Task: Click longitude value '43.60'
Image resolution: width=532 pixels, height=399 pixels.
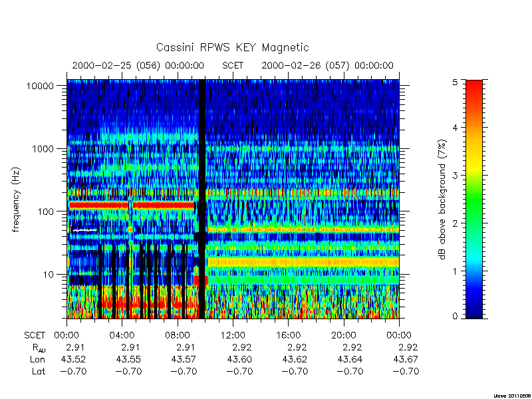Action: point(239,359)
